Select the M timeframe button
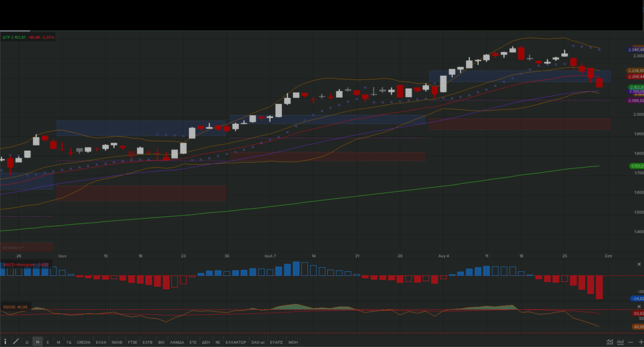 click(x=58, y=342)
